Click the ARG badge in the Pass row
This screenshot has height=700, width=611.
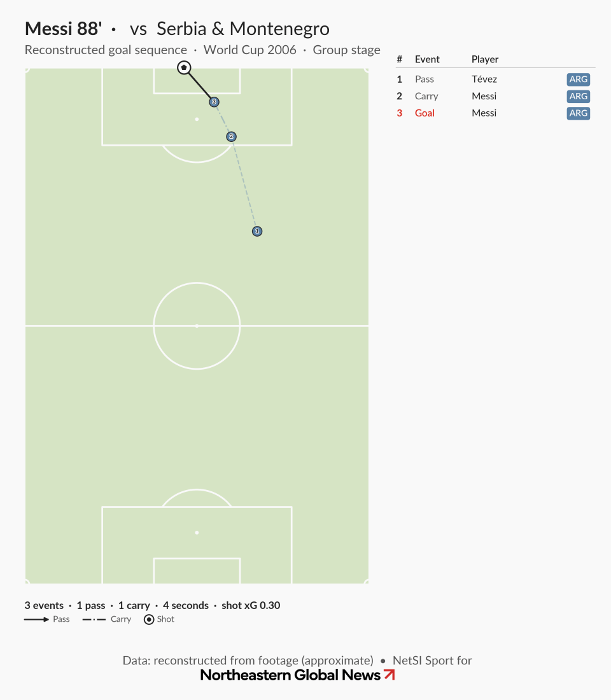click(579, 80)
